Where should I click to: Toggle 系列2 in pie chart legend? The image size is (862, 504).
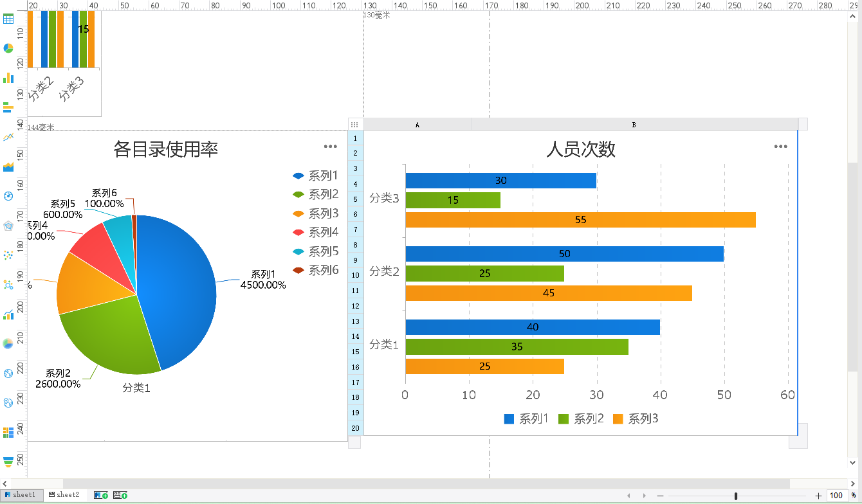pos(315,194)
